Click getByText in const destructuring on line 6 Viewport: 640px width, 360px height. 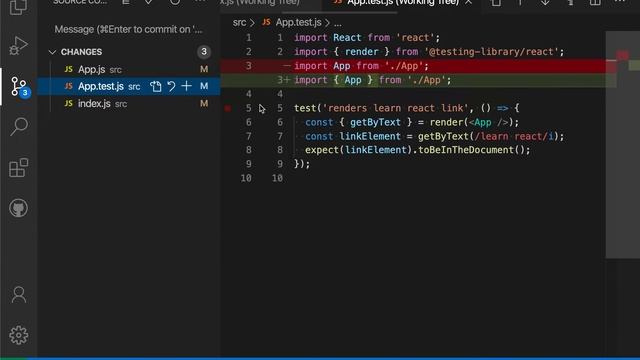tap(375, 122)
